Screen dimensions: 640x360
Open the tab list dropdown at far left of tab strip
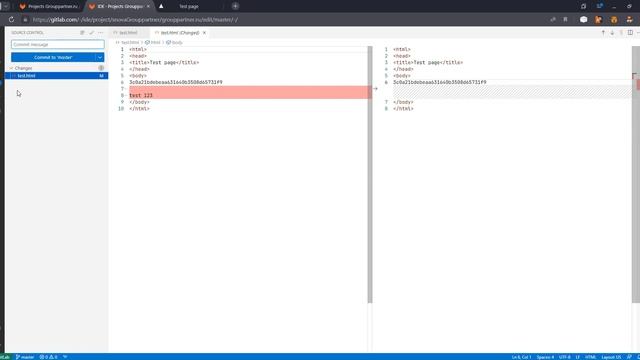tap(6, 7)
